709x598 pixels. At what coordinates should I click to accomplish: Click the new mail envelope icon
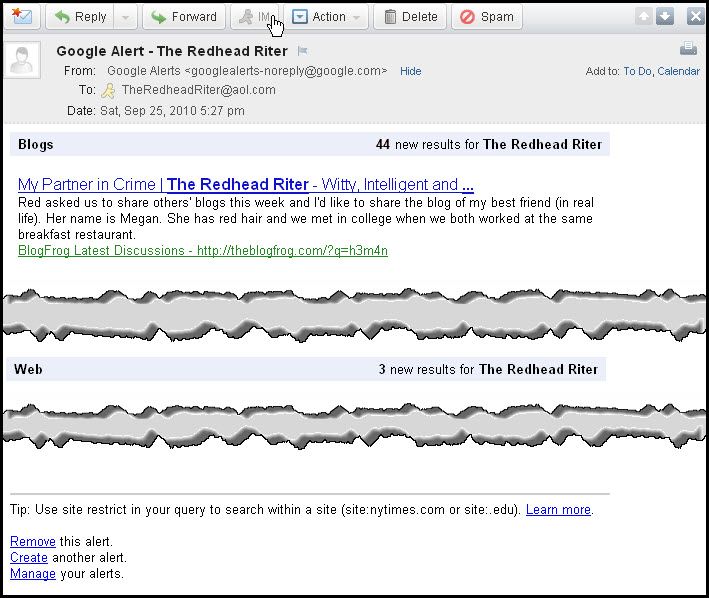(x=22, y=17)
